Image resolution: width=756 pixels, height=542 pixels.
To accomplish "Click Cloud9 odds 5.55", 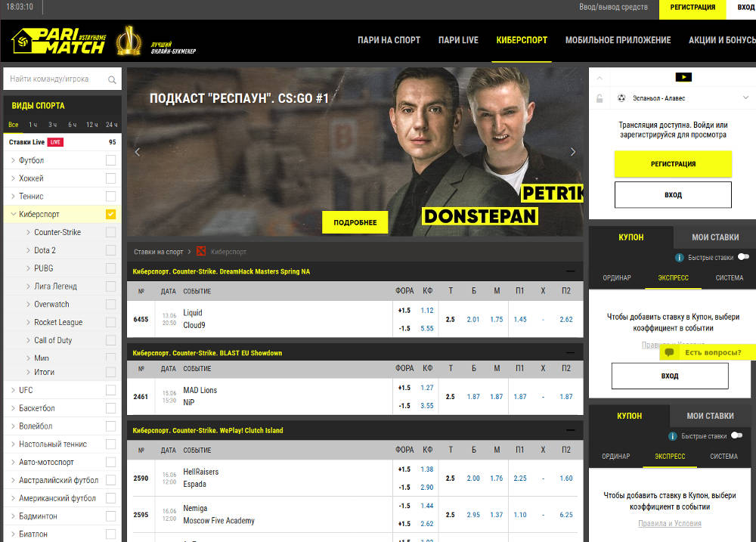I will click(x=426, y=328).
